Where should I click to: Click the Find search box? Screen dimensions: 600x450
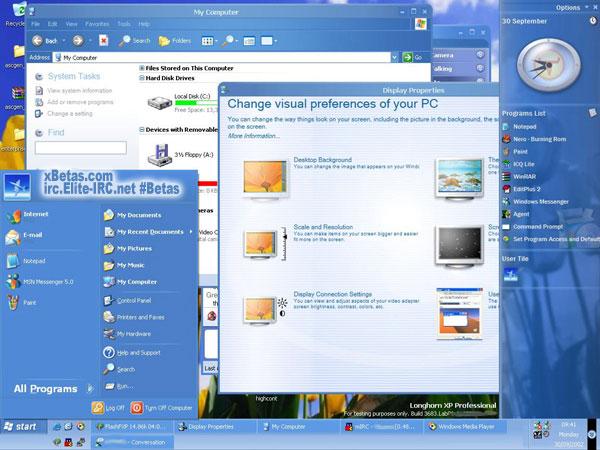[81, 148]
